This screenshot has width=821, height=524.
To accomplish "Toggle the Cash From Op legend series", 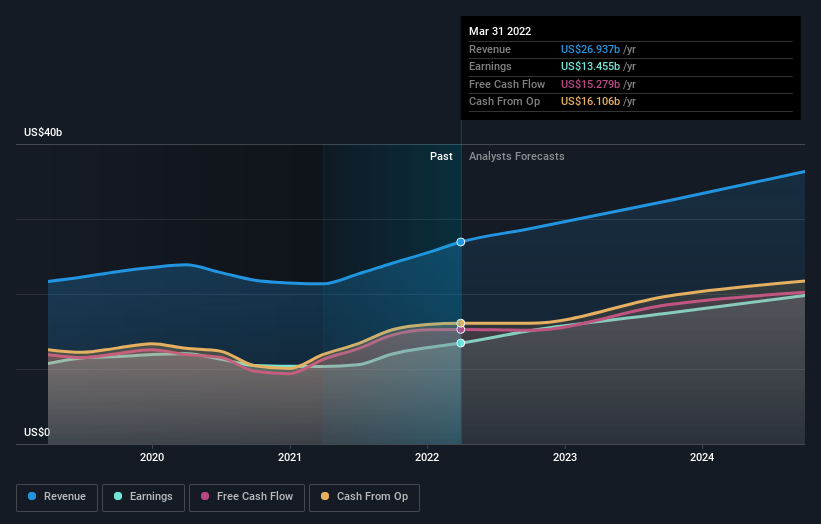I will (x=364, y=497).
